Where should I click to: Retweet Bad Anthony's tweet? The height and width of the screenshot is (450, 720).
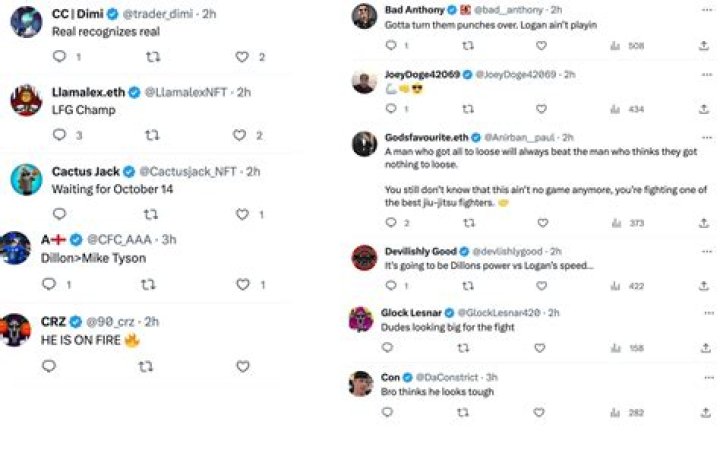(467, 46)
